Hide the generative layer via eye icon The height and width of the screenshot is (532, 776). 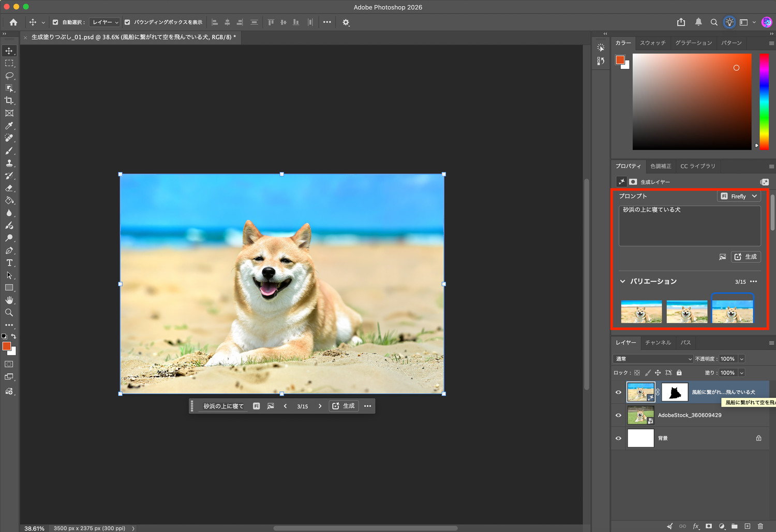pos(618,392)
